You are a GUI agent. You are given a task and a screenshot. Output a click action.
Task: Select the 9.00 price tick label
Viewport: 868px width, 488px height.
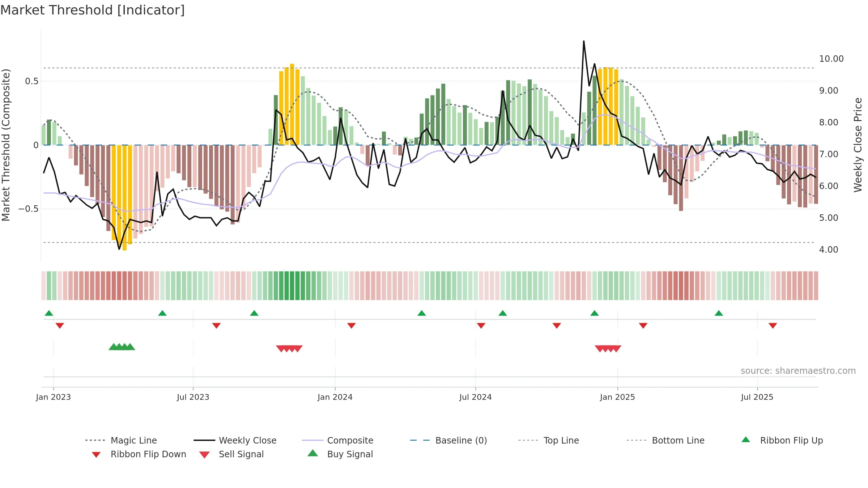coord(829,91)
